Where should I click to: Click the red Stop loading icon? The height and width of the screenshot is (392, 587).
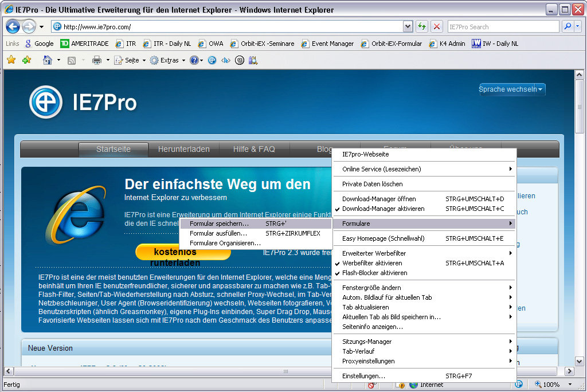436,26
